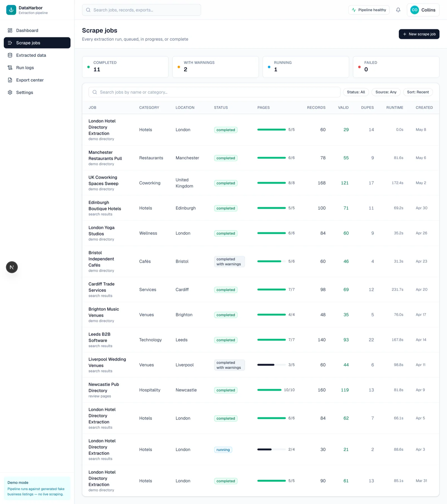Click Manchester Restaurants Pull progress bar

272,158
